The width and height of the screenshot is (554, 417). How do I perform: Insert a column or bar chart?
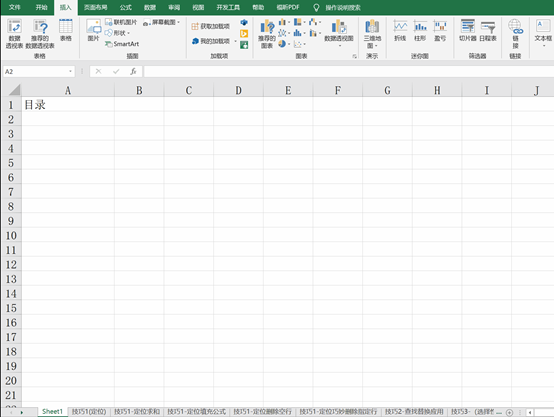tap(284, 22)
